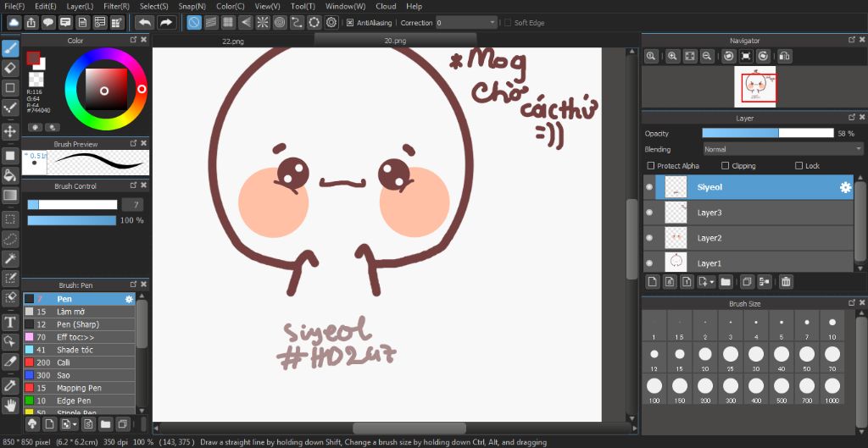Select the Lasso tool

pyautogui.click(x=10, y=239)
